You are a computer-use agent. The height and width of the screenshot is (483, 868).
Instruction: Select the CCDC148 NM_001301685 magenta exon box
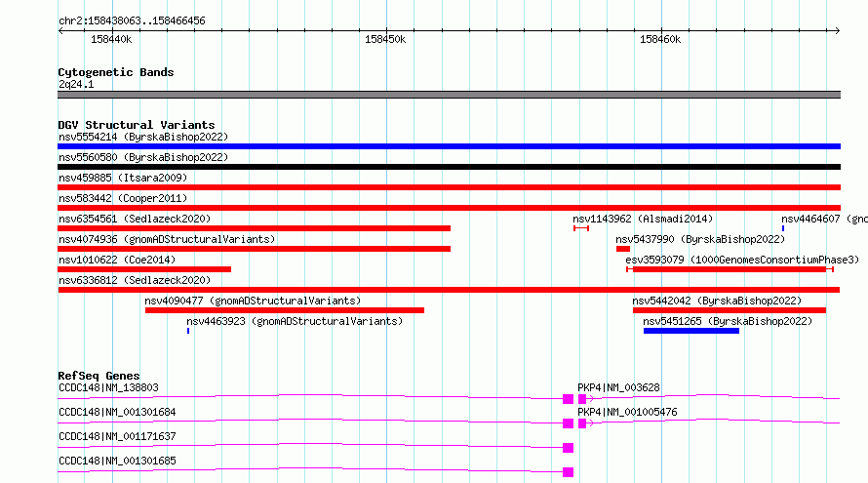pos(568,472)
